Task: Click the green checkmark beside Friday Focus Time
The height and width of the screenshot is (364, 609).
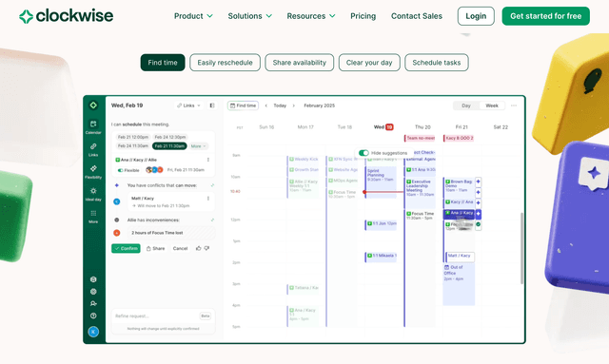Action: click(x=478, y=224)
